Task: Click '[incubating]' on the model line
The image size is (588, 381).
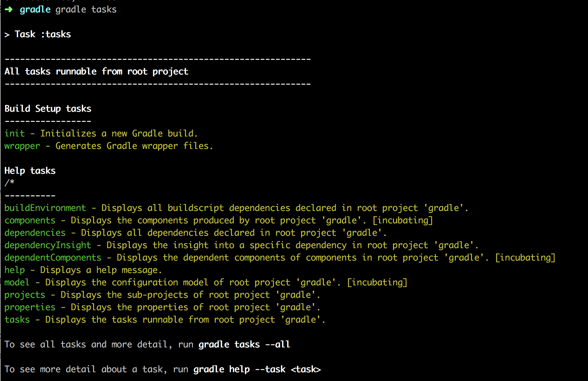Action: pos(377,283)
